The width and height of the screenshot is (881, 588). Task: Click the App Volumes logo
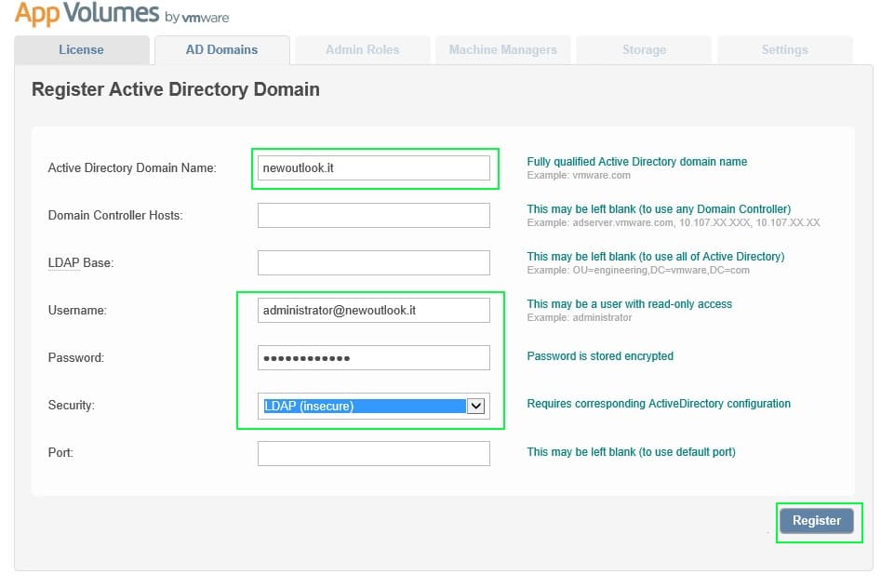coord(121,15)
